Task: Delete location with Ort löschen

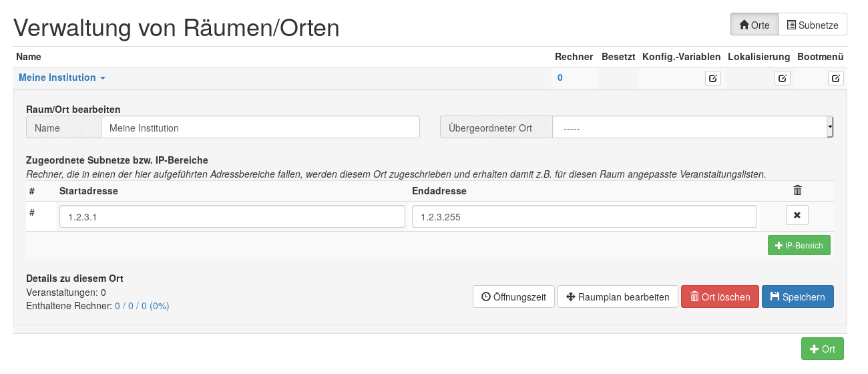Action: pyautogui.click(x=720, y=297)
